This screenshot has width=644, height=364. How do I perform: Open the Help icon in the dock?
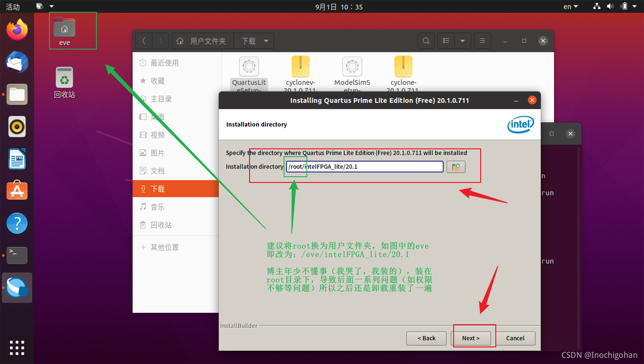tap(17, 223)
